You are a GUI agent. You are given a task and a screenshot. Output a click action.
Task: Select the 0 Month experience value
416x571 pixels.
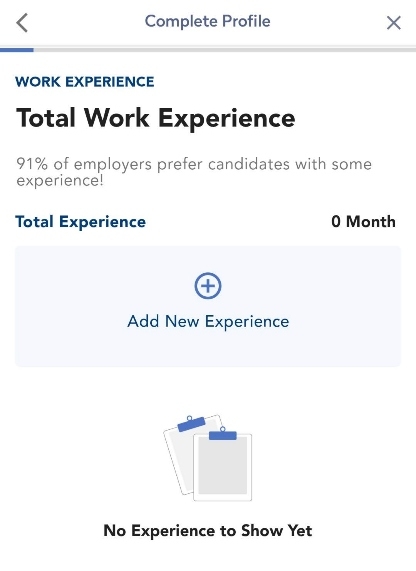point(363,221)
